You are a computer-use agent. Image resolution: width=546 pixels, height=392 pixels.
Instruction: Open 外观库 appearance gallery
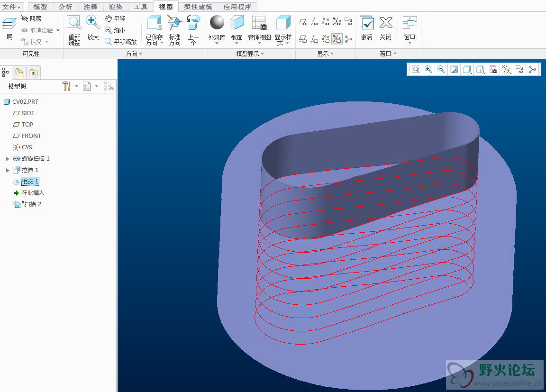[x=217, y=29]
